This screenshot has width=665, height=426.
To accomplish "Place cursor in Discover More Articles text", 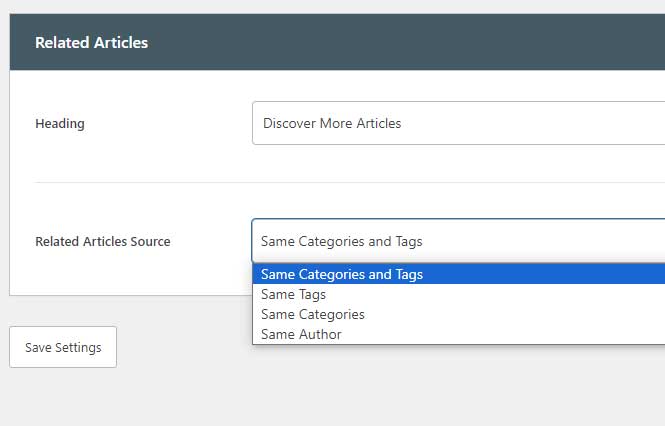I will [332, 123].
